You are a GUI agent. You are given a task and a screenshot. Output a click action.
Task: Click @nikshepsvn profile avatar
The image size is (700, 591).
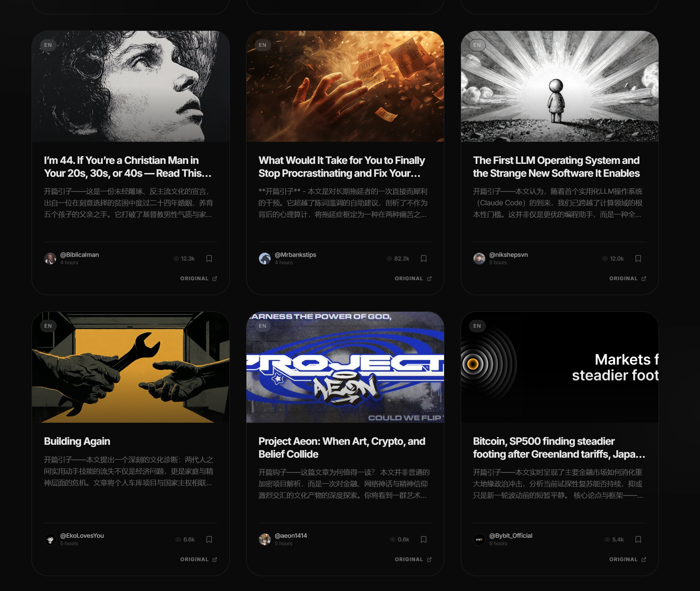pos(479,259)
